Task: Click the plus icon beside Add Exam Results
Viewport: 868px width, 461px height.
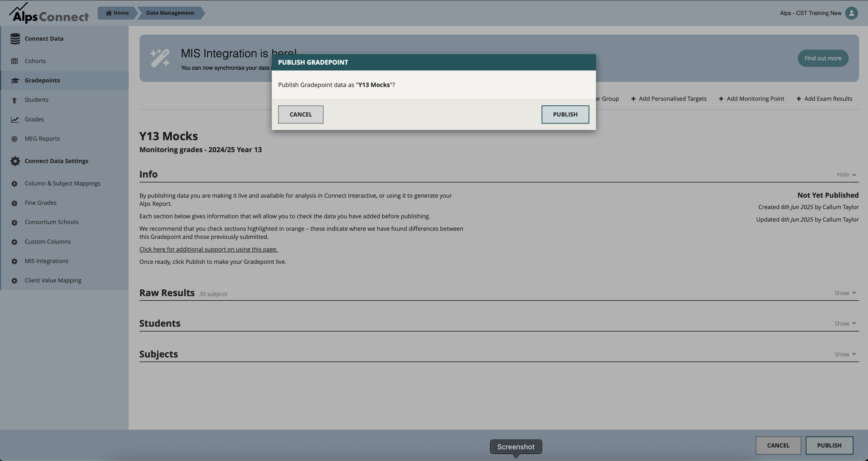Action: tap(799, 98)
